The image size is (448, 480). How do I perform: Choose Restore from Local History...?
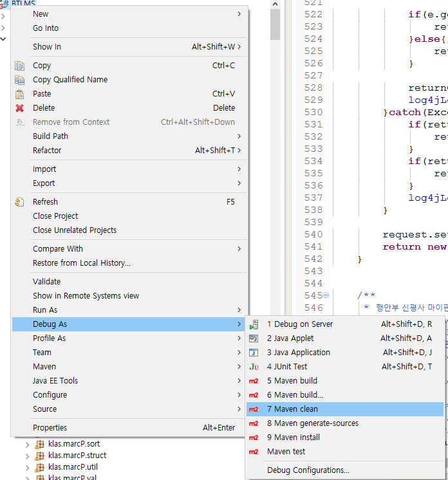click(129, 263)
